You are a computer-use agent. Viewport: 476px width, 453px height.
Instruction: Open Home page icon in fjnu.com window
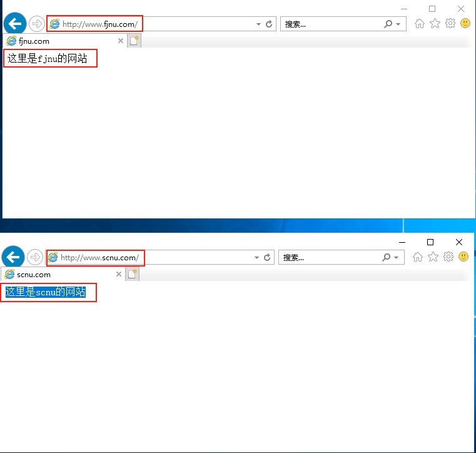click(x=420, y=23)
